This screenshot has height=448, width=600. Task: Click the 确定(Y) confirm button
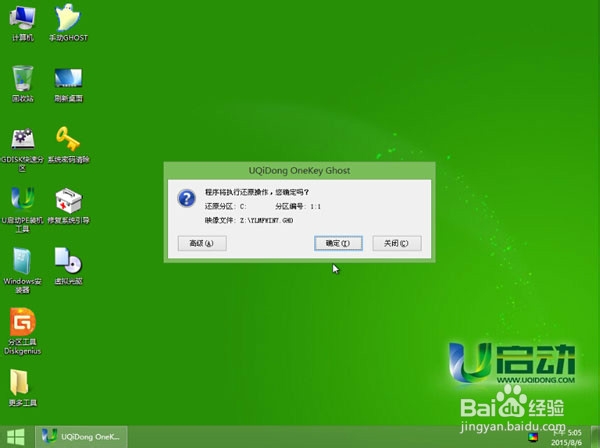[x=338, y=243]
